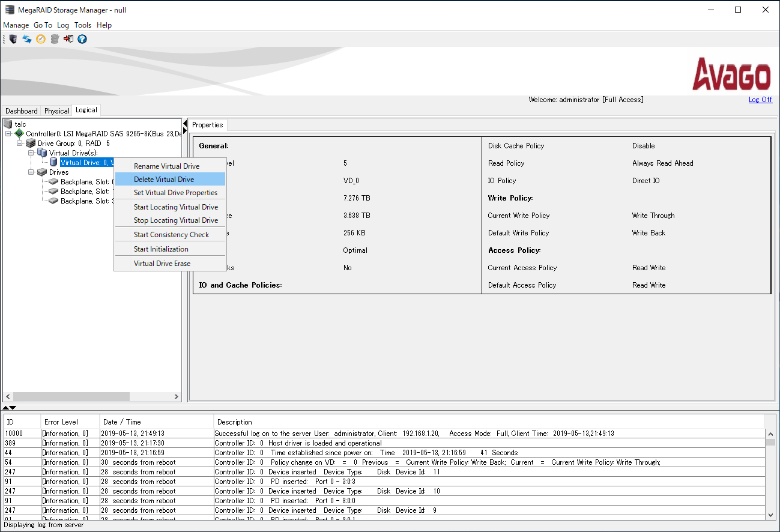Select the Virtual Drive: 0 tree item
780x532 pixels.
87,163
